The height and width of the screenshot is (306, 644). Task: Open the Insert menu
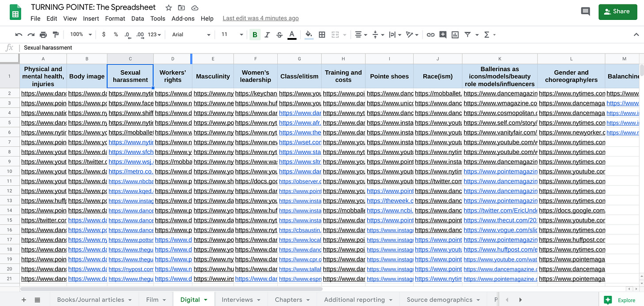(91, 19)
